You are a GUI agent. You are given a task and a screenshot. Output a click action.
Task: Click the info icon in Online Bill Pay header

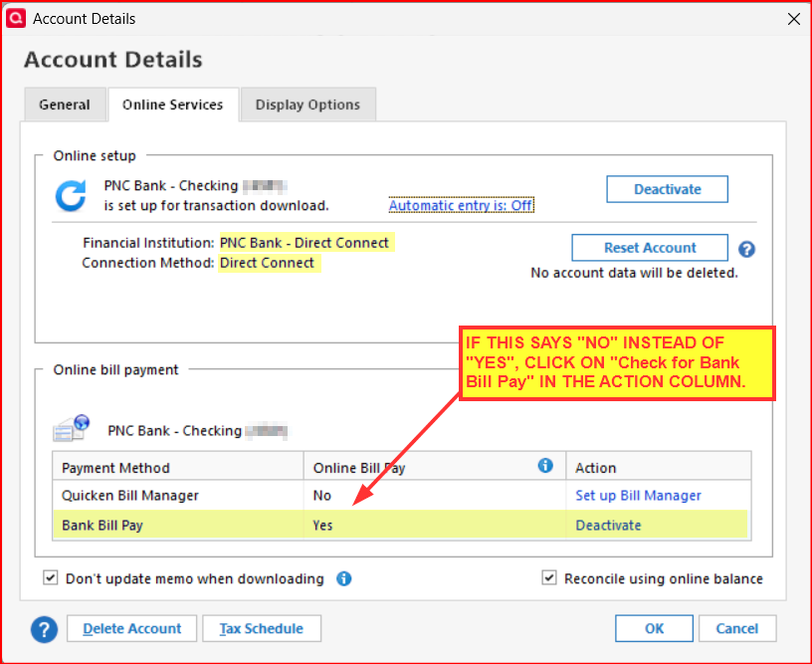pos(544,465)
